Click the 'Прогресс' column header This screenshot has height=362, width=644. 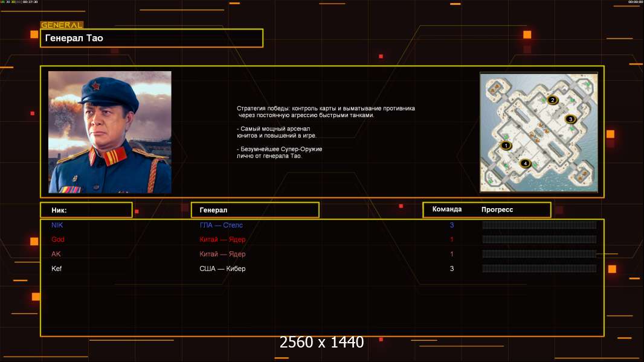click(x=497, y=209)
